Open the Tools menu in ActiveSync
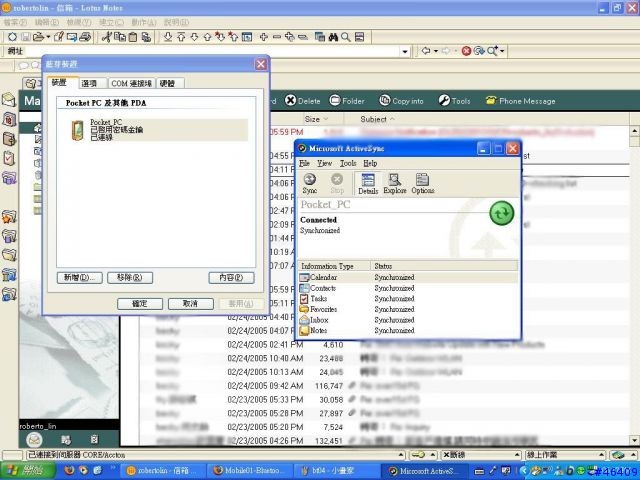 (x=348, y=163)
